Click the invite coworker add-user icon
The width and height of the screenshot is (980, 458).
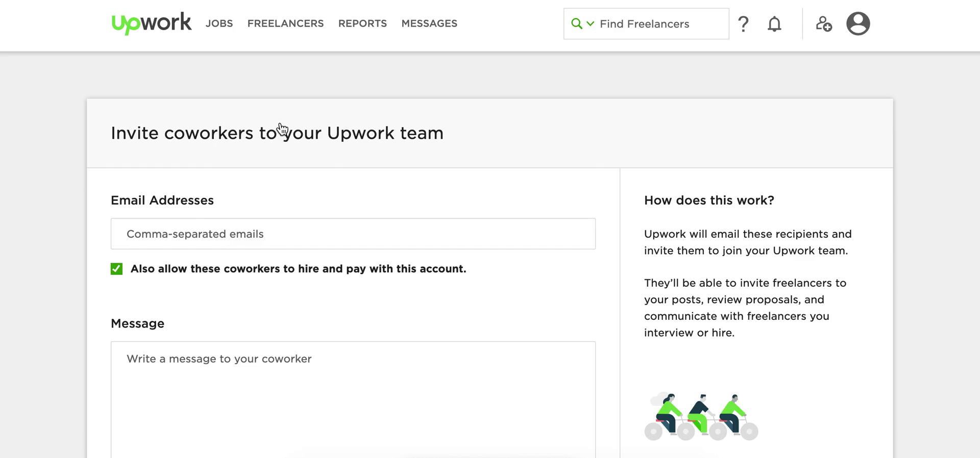click(823, 23)
